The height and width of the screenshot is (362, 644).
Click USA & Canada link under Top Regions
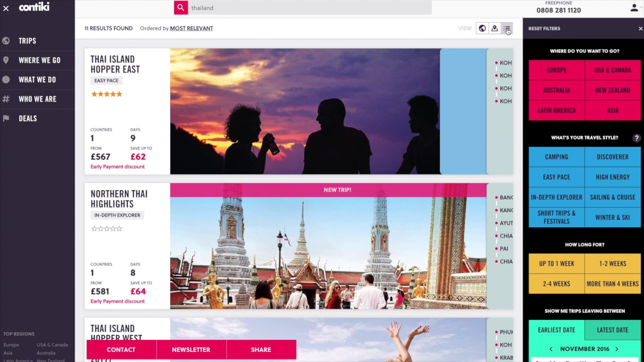(52, 345)
